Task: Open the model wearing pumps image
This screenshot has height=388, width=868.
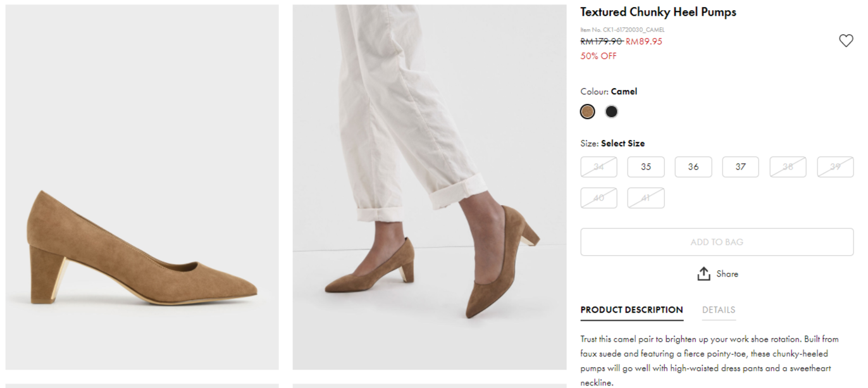Action: click(x=429, y=187)
